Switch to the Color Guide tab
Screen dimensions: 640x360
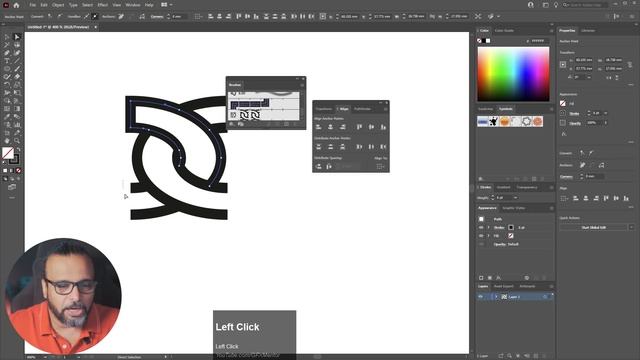(x=504, y=31)
